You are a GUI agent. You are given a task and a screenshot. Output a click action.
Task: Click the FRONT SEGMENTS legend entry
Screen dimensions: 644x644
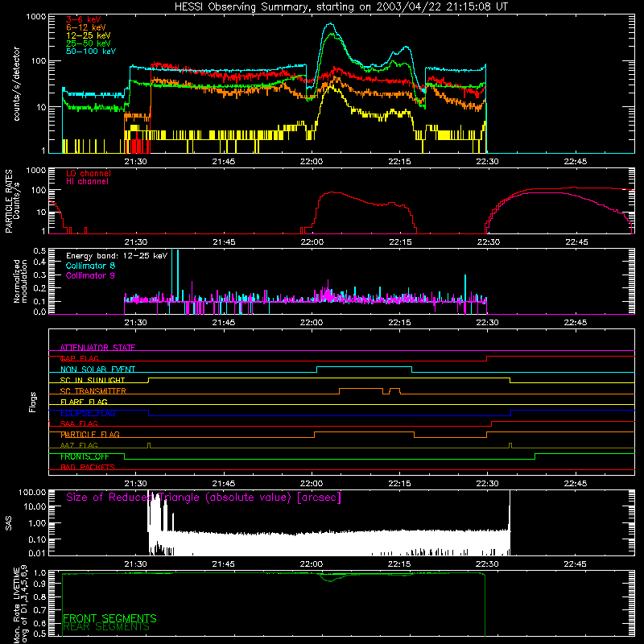click(x=109, y=618)
